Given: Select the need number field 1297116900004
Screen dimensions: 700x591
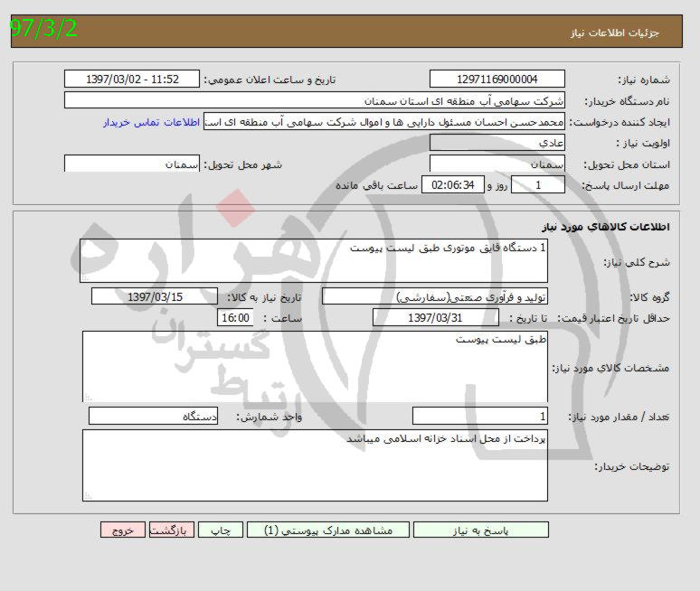Looking at the screenshot, I should pyautogui.click(x=497, y=79).
